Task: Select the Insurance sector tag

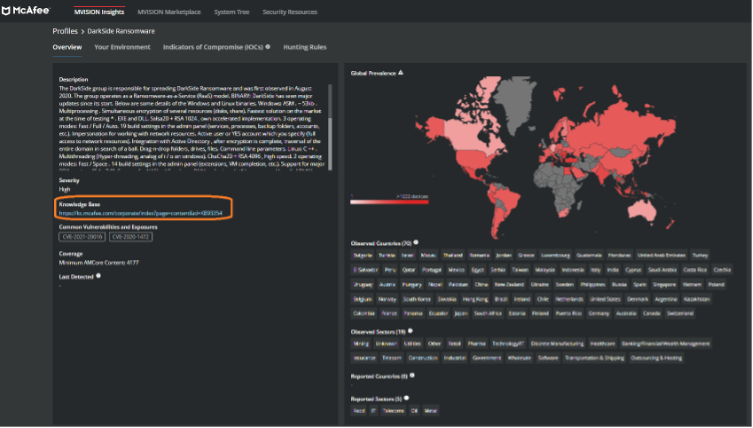Action: (x=364, y=358)
